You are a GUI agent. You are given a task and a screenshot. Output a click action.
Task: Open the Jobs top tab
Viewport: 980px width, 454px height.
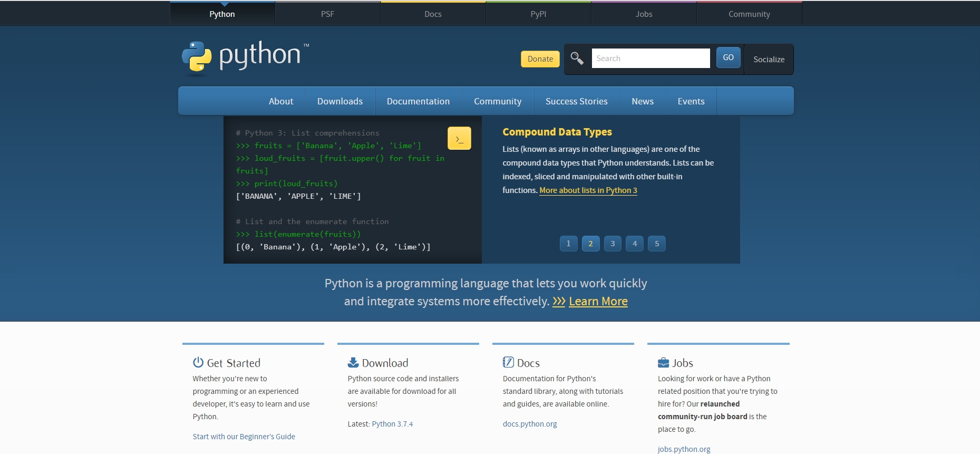pyautogui.click(x=644, y=14)
